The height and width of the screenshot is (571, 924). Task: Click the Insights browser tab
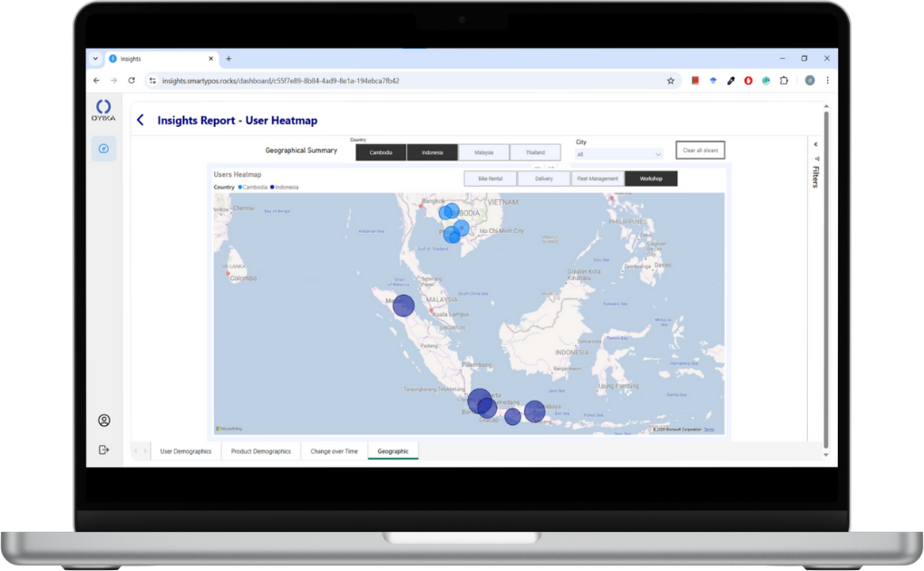[160, 59]
